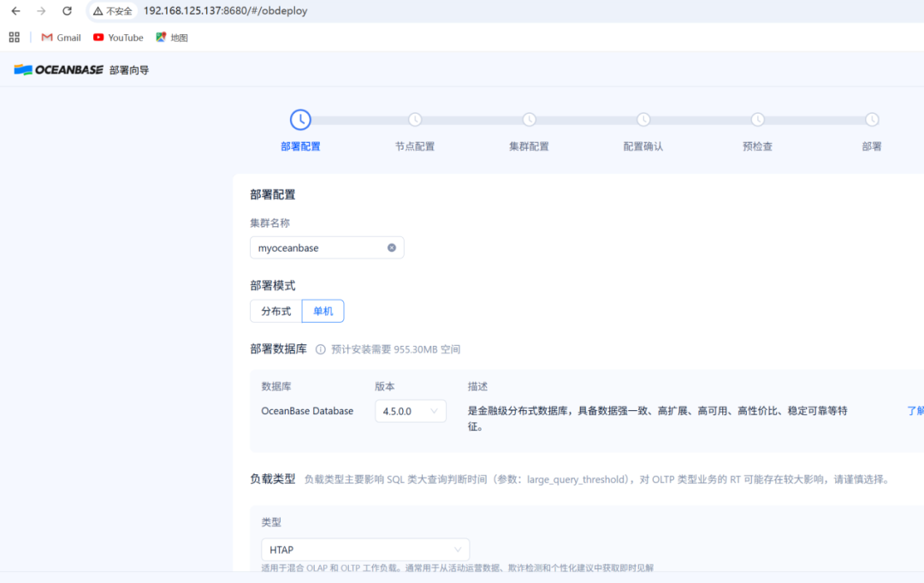Clear the cluster name with the x icon

tap(391, 247)
